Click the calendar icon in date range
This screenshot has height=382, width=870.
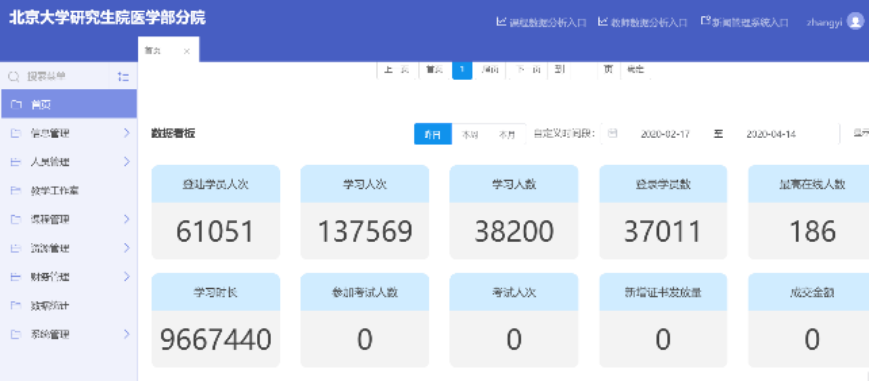point(613,134)
